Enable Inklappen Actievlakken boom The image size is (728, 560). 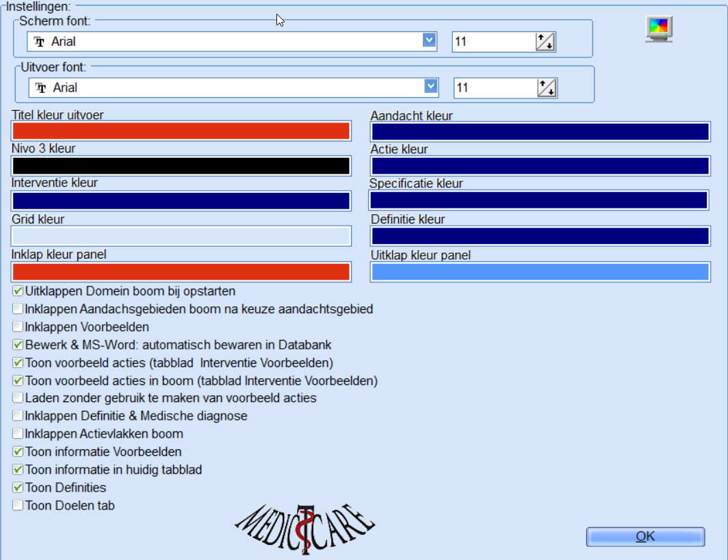[x=18, y=434]
